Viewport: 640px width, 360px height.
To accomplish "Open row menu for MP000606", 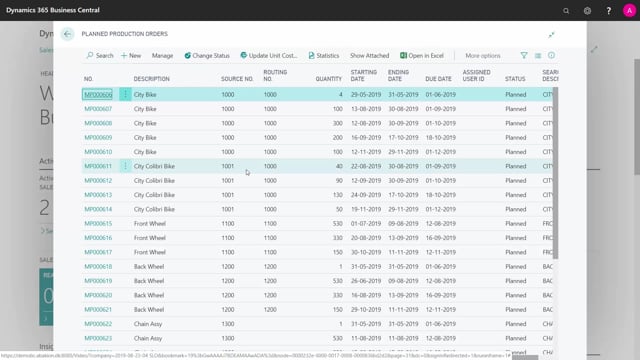I will [125, 94].
